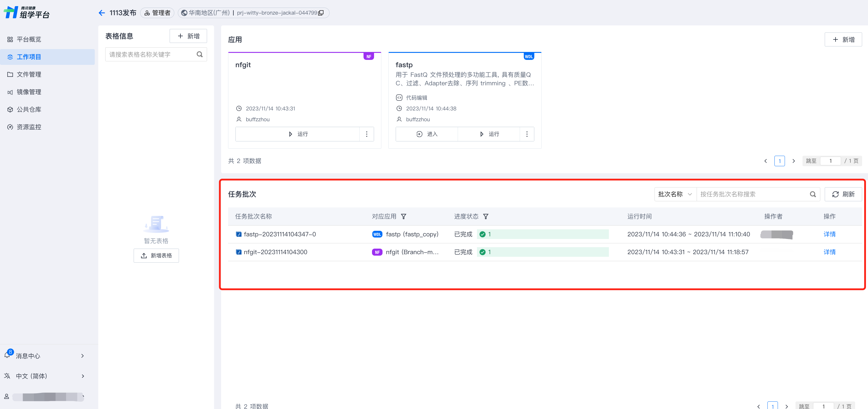868x409 pixels.
Task: Click the table search magnifier icon
Action: coord(199,54)
